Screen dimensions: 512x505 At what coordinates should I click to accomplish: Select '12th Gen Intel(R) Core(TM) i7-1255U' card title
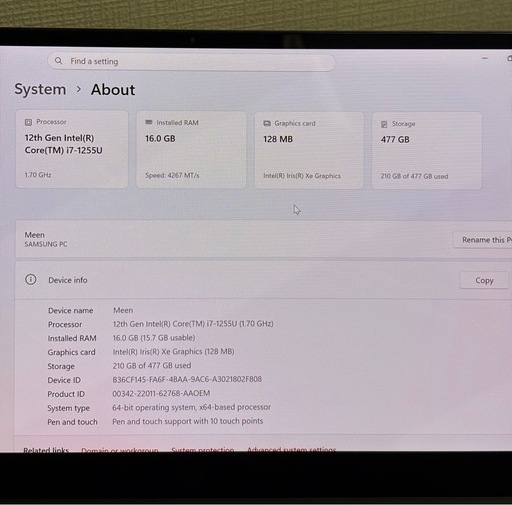pyautogui.click(x=63, y=144)
